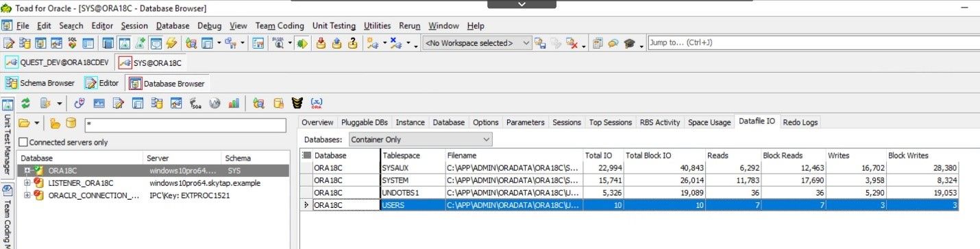Image resolution: width=980 pixels, height=249 pixels.
Task: Switch to SYS@ORA18C connection tab
Action: (x=151, y=62)
